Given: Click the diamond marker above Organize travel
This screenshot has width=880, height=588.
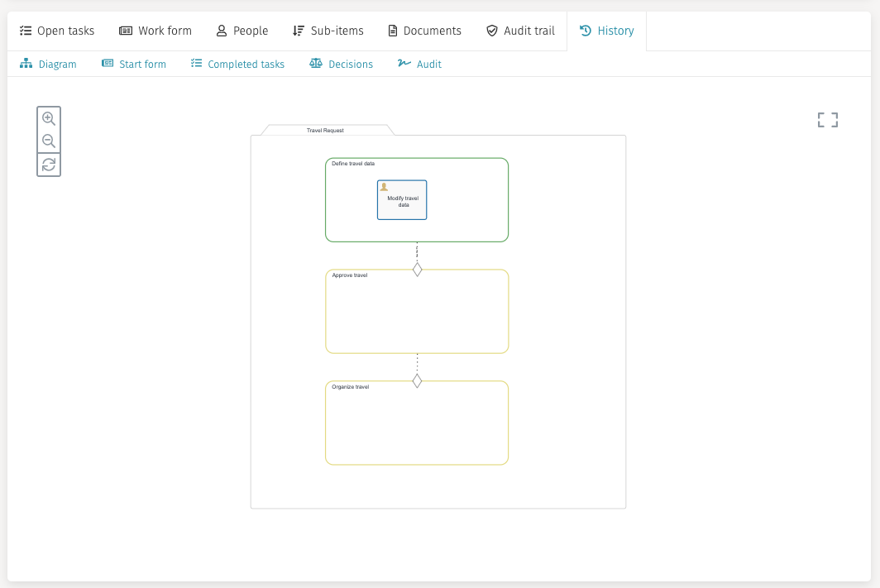Looking at the screenshot, I should pyautogui.click(x=417, y=380).
